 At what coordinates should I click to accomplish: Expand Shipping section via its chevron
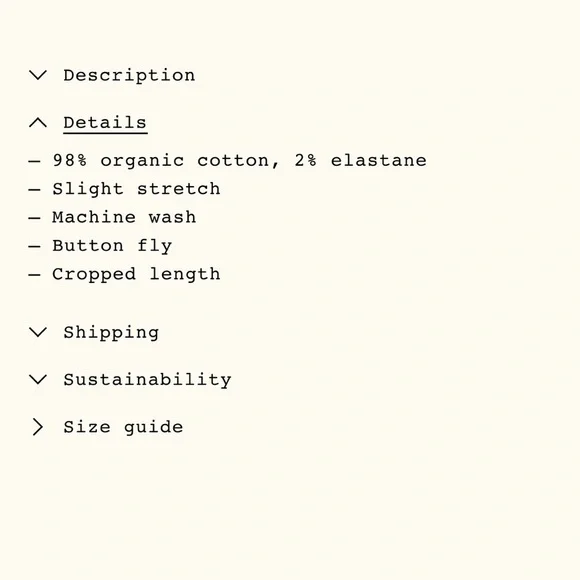[x=38, y=332]
